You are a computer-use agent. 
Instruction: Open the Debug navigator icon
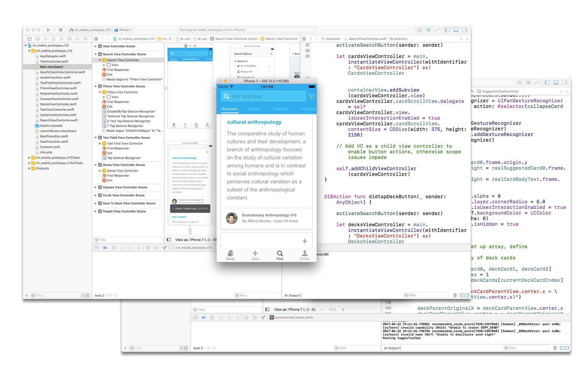pyautogui.click(x=69, y=39)
